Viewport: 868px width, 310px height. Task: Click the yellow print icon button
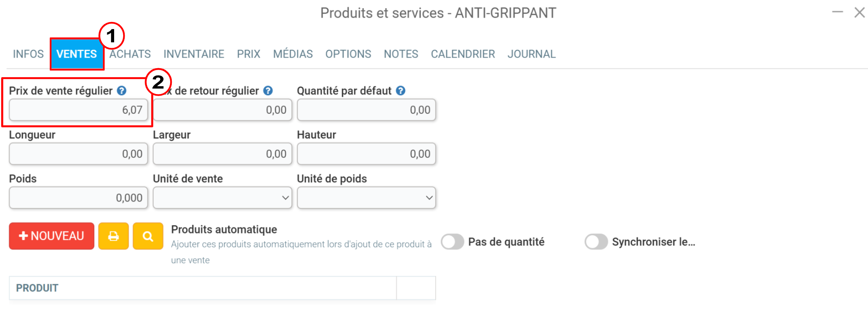coord(113,236)
